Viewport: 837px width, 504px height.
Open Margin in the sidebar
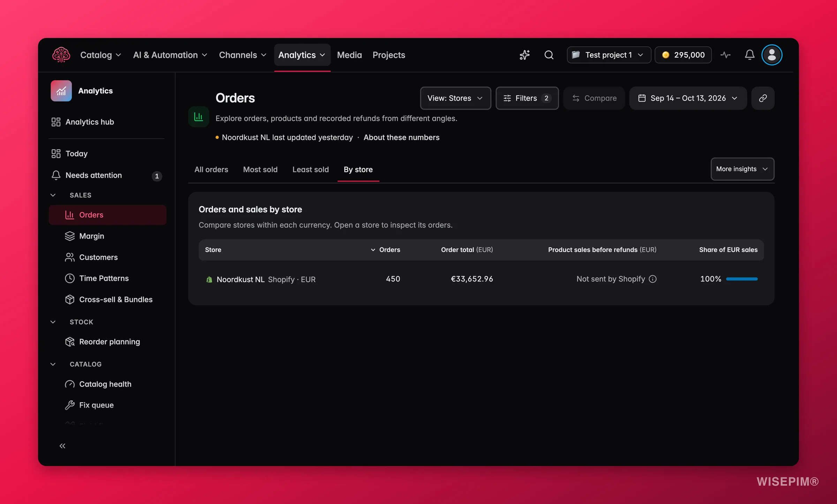coord(107,236)
